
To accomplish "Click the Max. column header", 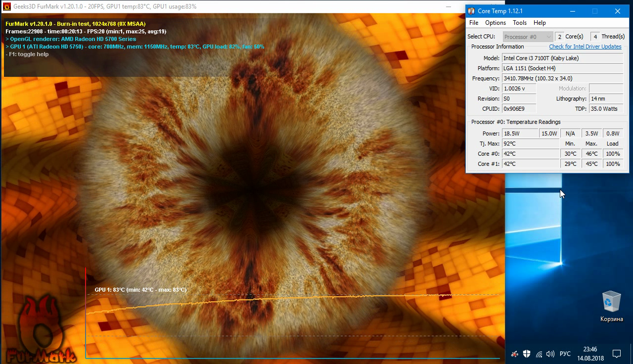I will coord(591,143).
